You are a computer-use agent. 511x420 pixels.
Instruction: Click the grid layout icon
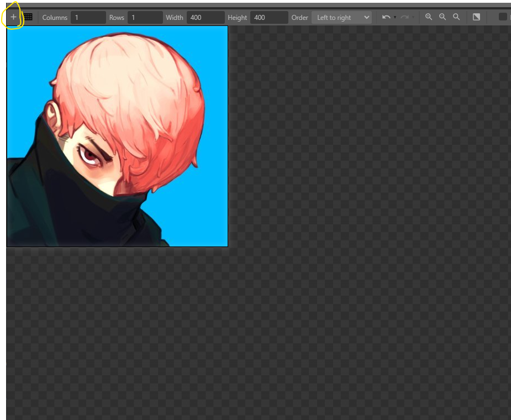point(28,17)
